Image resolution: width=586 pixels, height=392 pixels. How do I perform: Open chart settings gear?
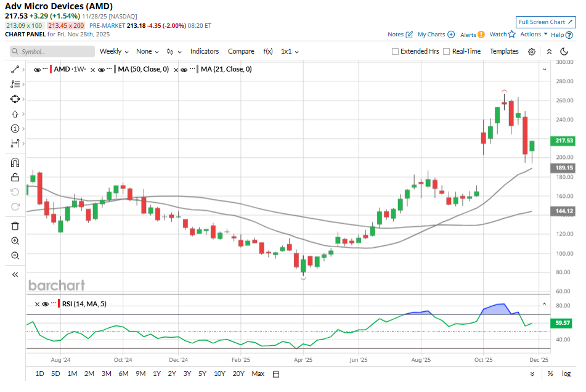(531, 52)
